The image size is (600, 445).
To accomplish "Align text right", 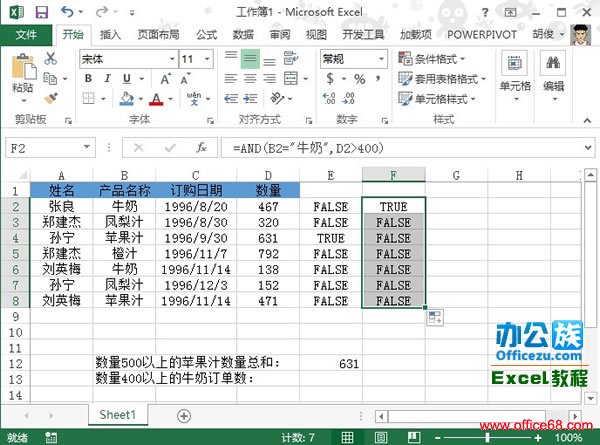I will [269, 78].
